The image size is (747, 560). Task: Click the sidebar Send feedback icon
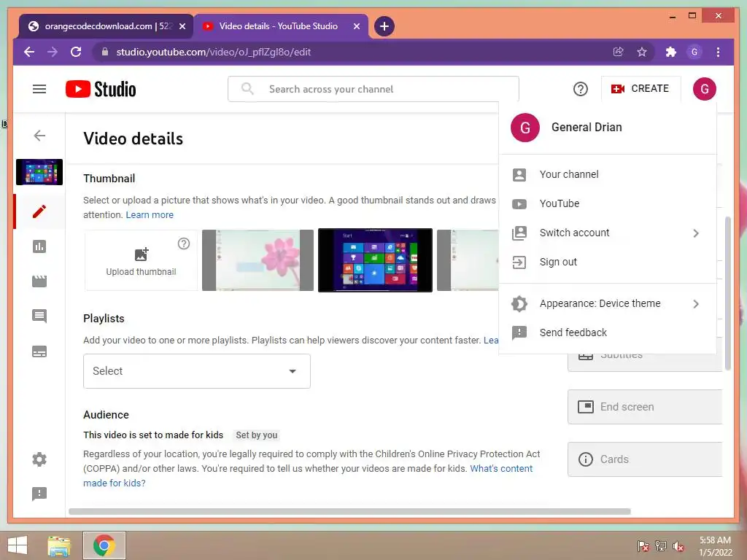39,494
